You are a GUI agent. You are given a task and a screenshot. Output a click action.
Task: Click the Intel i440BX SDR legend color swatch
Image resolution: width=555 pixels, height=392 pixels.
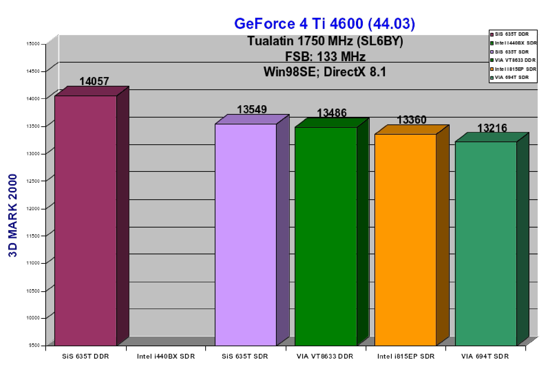pos(492,43)
